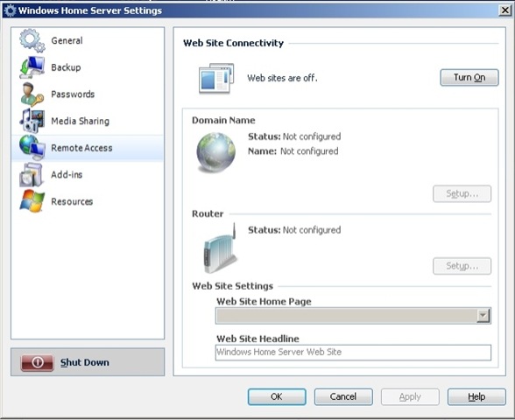Go to the Passwords settings label

tap(73, 94)
